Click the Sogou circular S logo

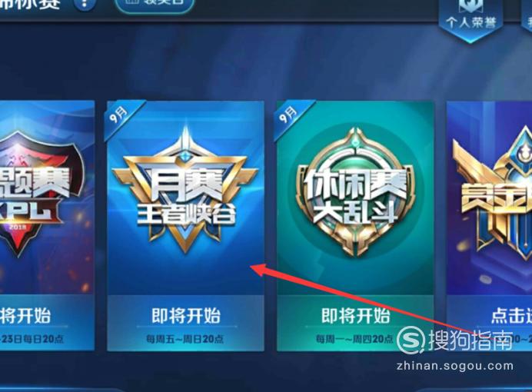tap(411, 341)
